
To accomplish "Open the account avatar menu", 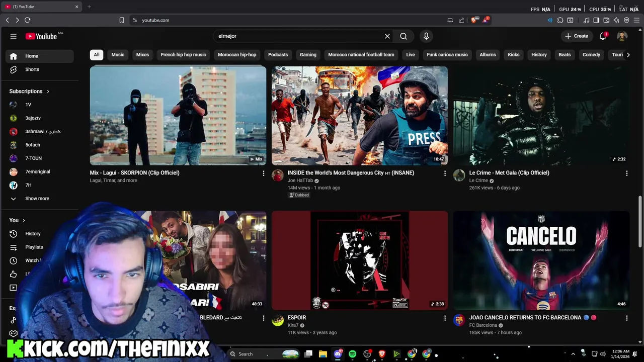I will click(622, 36).
